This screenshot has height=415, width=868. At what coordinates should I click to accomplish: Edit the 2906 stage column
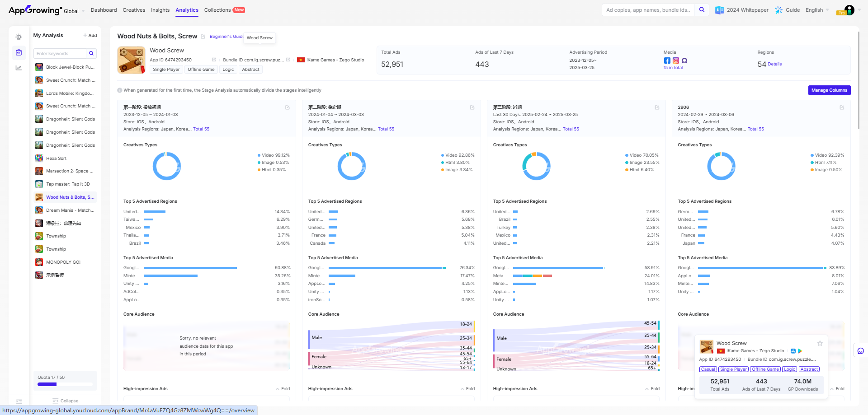842,107
